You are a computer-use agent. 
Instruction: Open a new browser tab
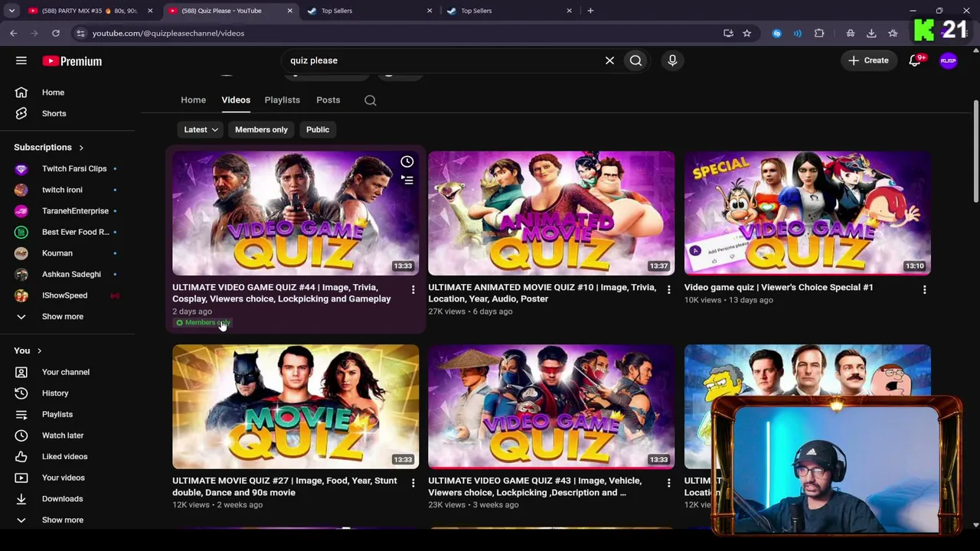pos(590,11)
